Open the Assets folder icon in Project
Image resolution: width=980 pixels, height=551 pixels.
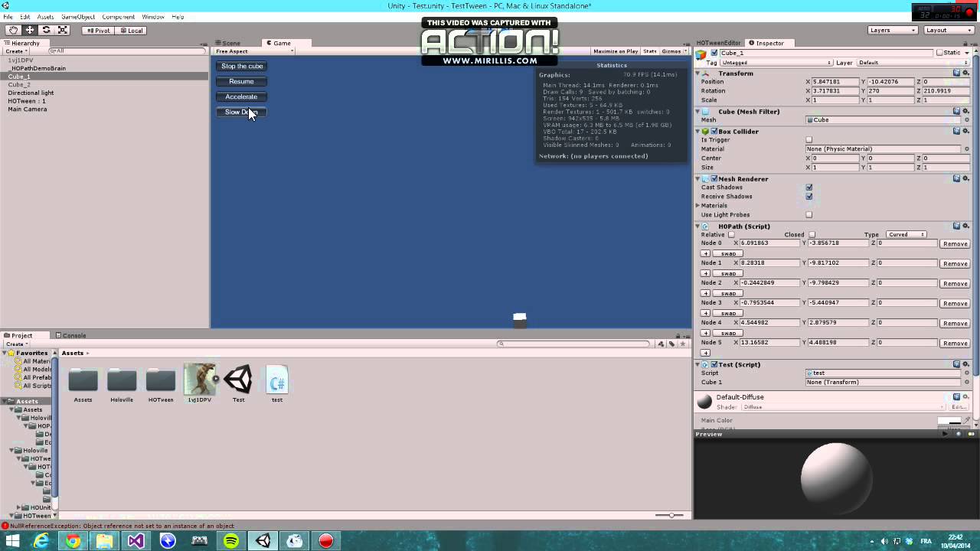click(x=83, y=380)
